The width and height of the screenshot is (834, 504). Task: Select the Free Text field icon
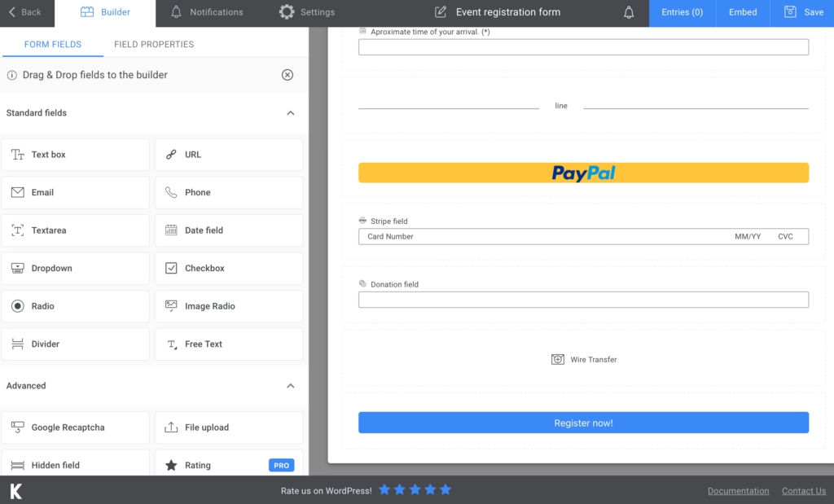click(171, 344)
